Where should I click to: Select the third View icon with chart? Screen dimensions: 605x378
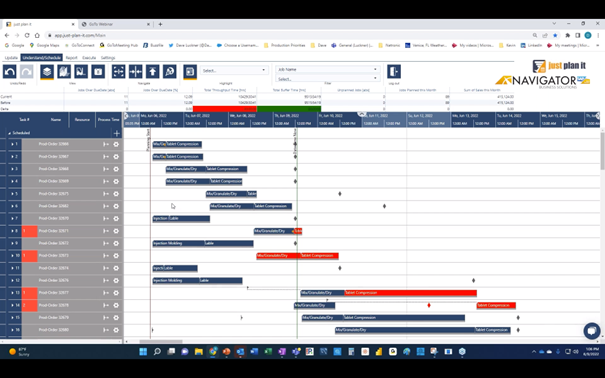point(81,72)
